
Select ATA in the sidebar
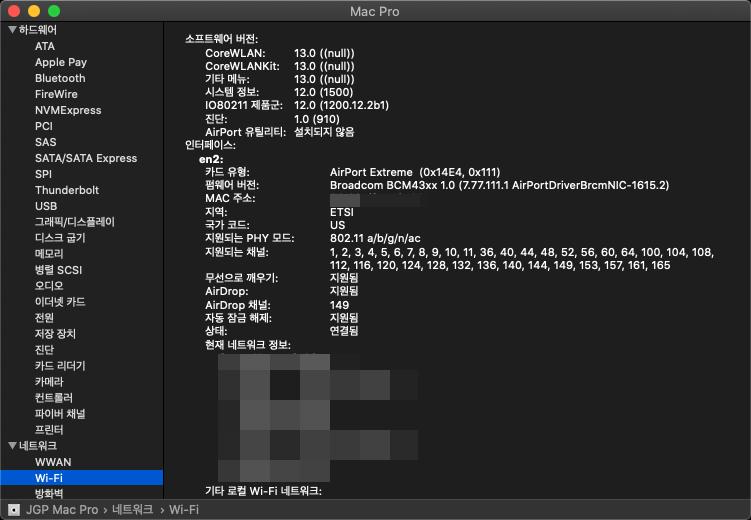[x=45, y=46]
